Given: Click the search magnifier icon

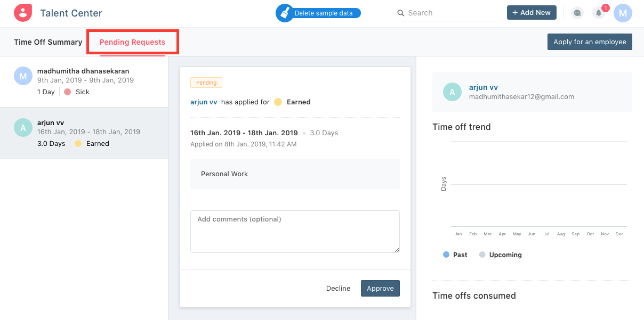Looking at the screenshot, I should point(400,12).
